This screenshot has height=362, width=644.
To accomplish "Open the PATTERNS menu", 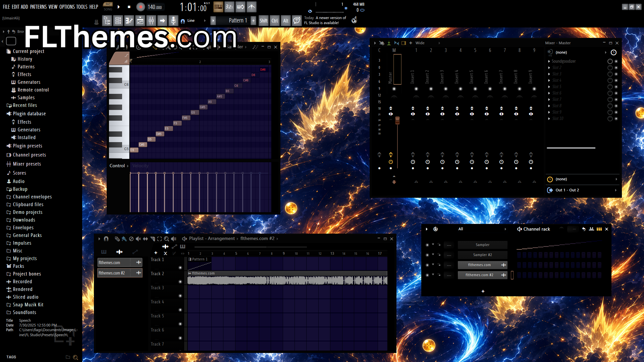I will click(x=38, y=7).
